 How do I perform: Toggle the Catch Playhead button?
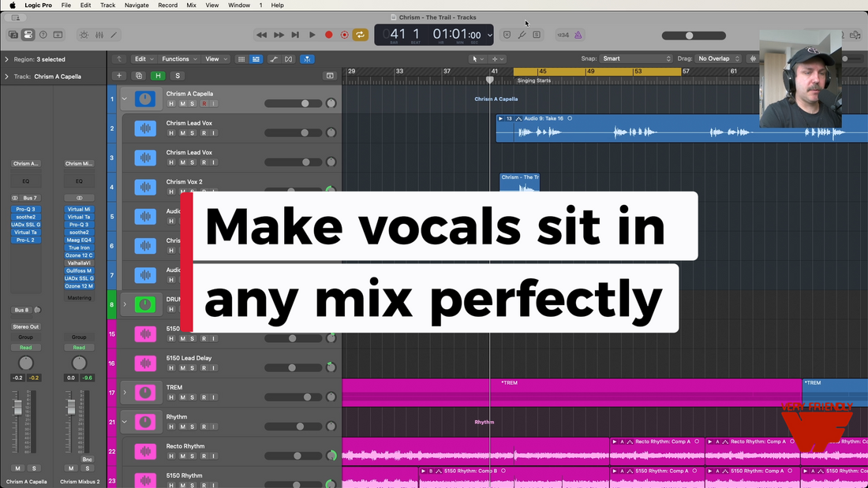point(307,58)
